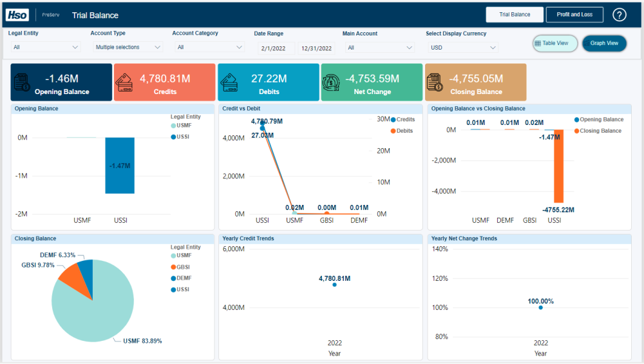Toggle USSI legend in Opening Balance chart

click(180, 137)
